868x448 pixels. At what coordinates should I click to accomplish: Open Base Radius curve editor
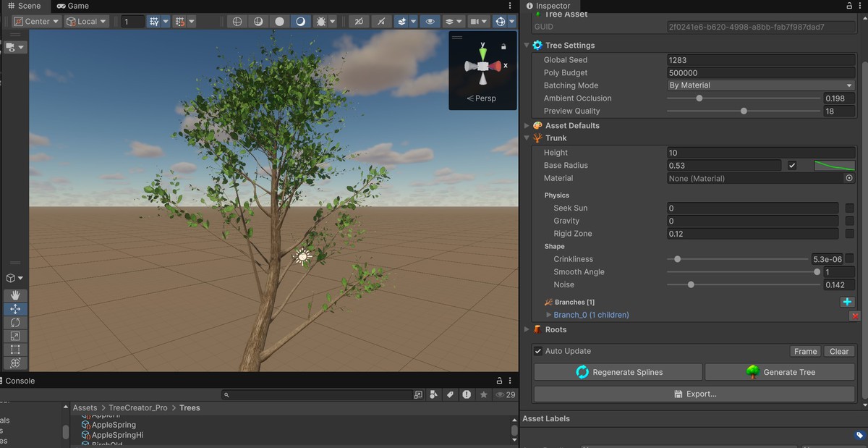click(x=834, y=166)
